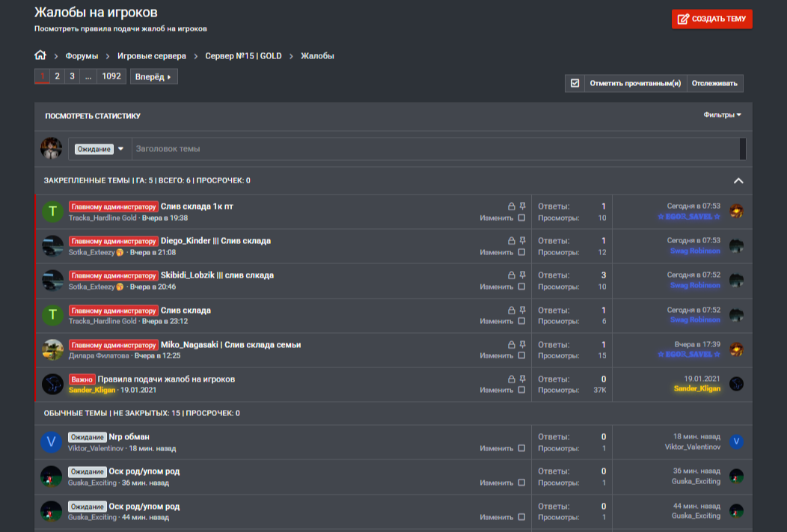This screenshot has width=787, height=532.
Task: Click the 'Заголовок темы' input field
Action: 435,149
